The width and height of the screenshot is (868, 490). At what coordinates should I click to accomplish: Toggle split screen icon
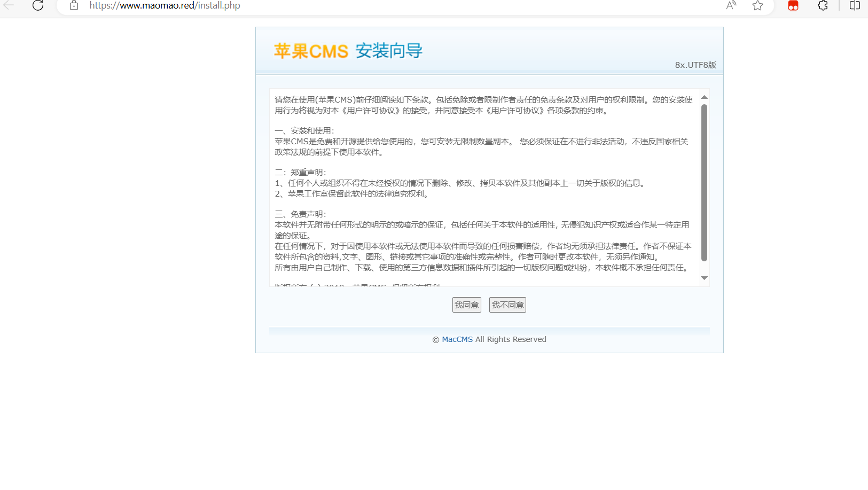pos(855,5)
